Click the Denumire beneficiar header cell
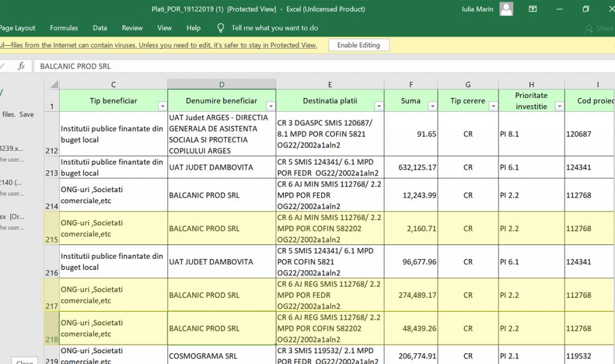The width and height of the screenshot is (615, 364). [x=222, y=100]
